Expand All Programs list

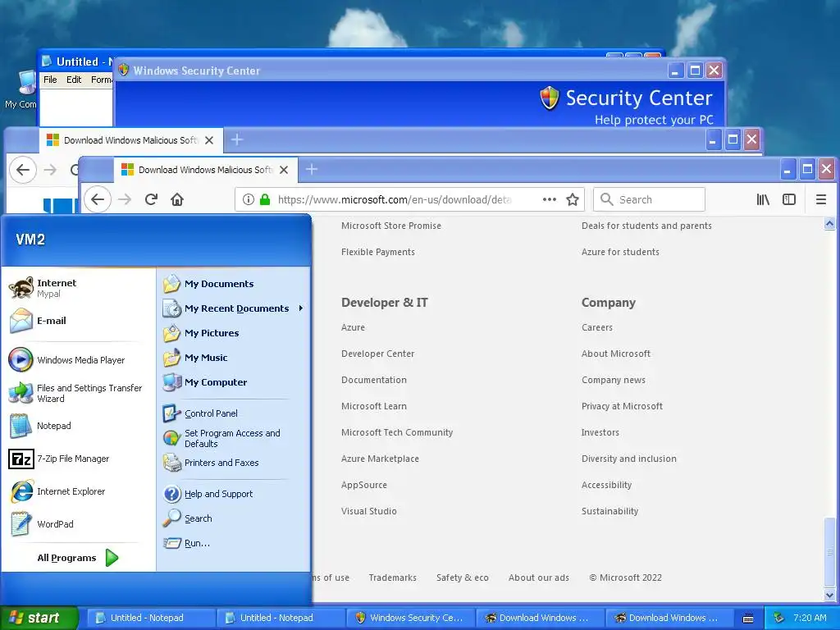78,558
